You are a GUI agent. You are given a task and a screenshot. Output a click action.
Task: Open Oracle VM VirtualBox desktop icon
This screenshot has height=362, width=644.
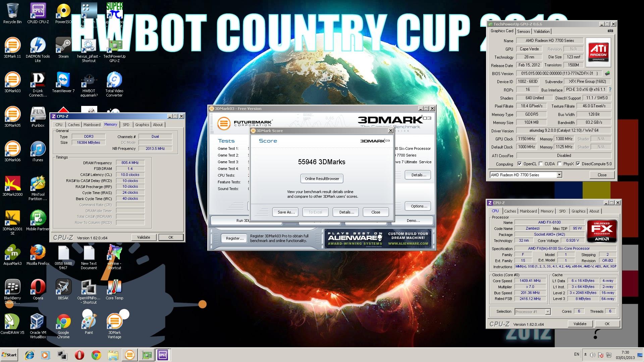pos(38,326)
